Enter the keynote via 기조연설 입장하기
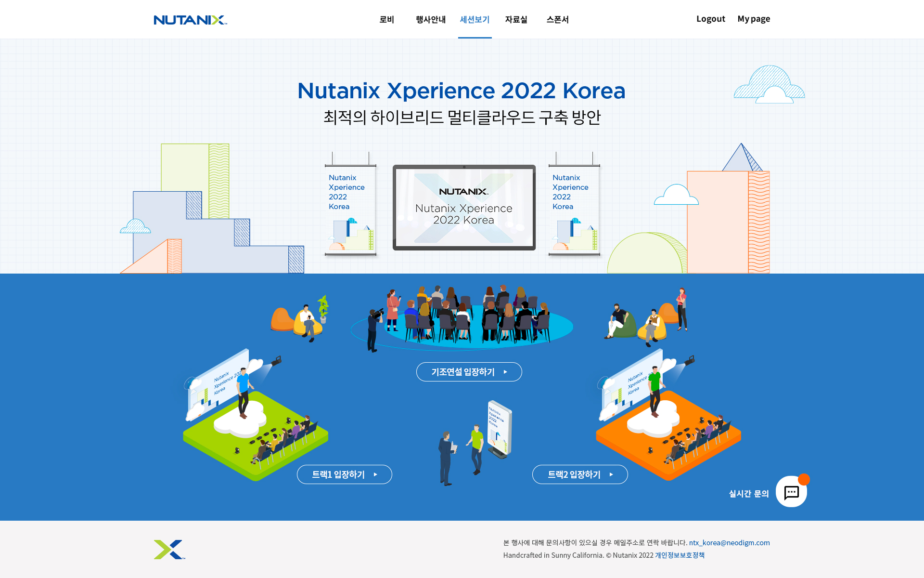This screenshot has width=924, height=578. point(469,372)
